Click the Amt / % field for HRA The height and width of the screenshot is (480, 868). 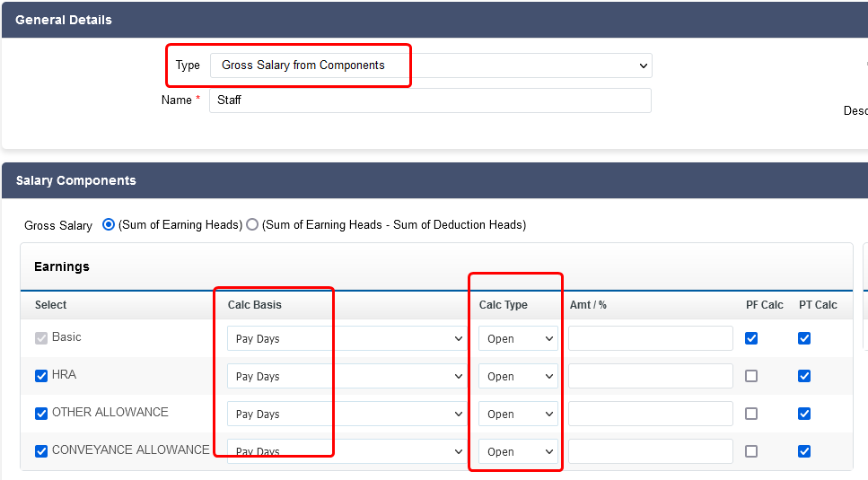pos(651,376)
